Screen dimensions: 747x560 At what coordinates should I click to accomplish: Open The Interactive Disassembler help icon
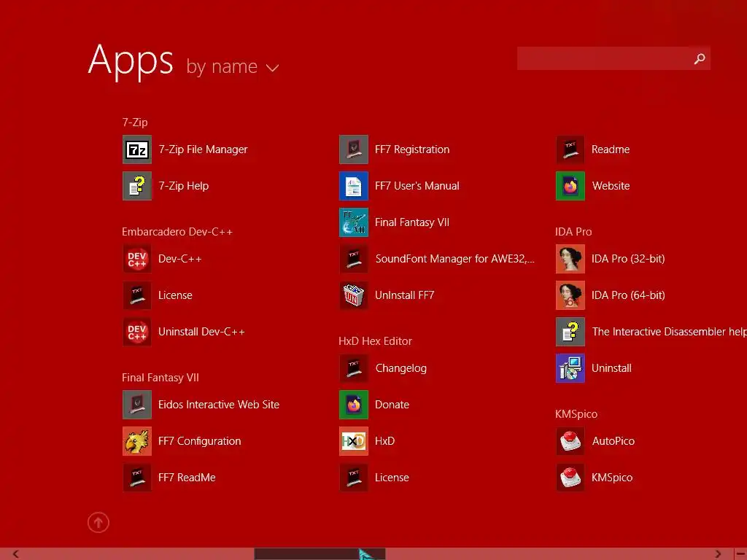pos(570,332)
